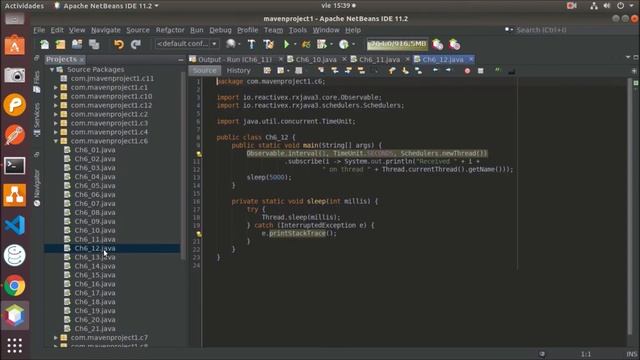Select Ch6_05.java in the project tree
Image resolution: width=640 pixels, height=360 pixels.
pos(95,186)
